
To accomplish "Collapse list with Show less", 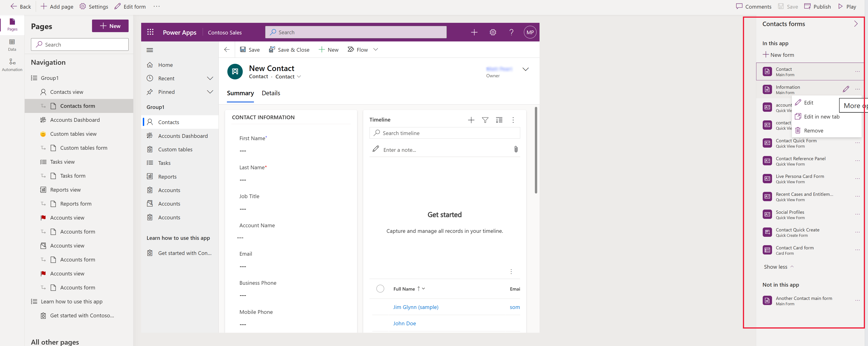I will pyautogui.click(x=778, y=267).
